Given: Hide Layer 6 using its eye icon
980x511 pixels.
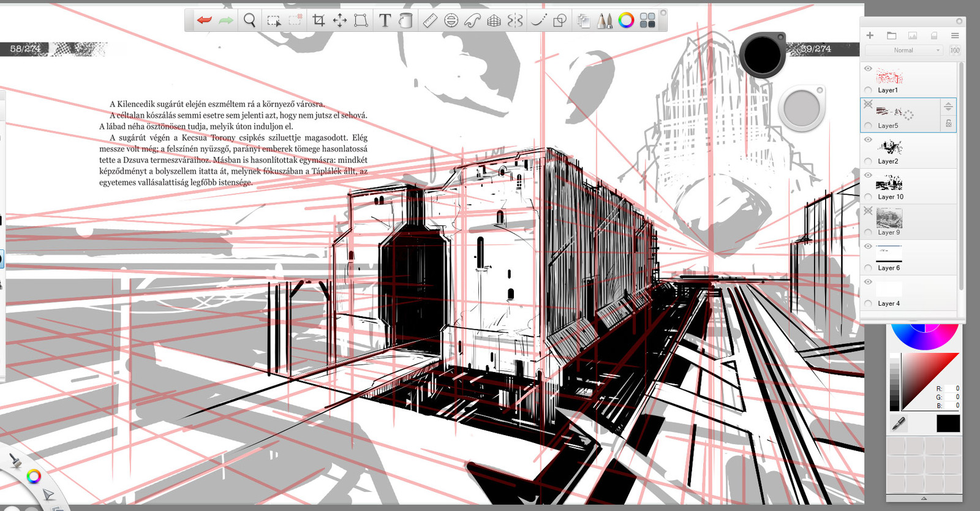Looking at the screenshot, I should (x=868, y=246).
